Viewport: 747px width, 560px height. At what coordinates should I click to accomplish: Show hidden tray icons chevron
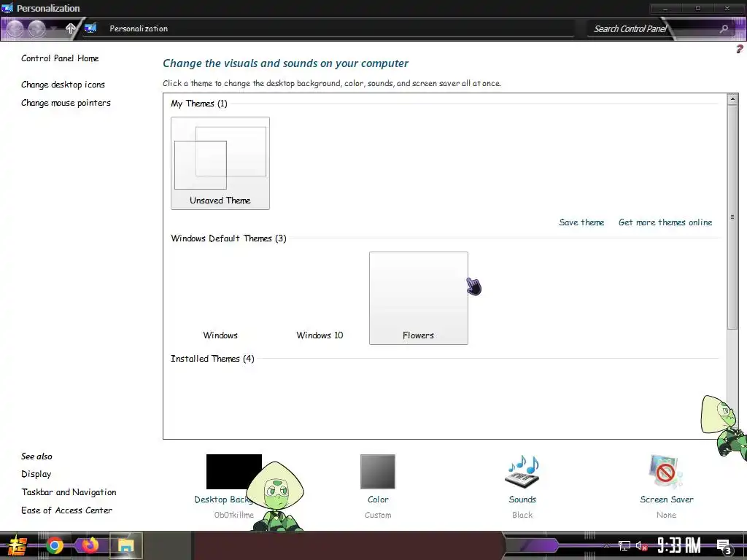[606, 545]
